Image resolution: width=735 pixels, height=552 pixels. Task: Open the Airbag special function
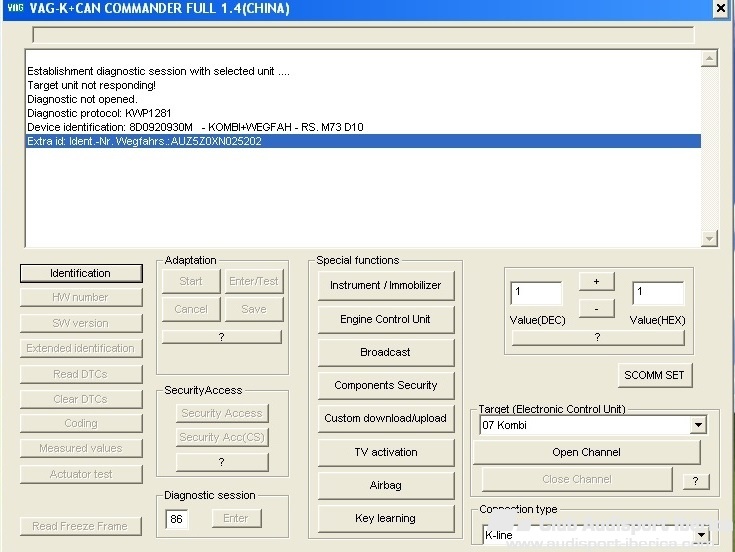(x=386, y=485)
